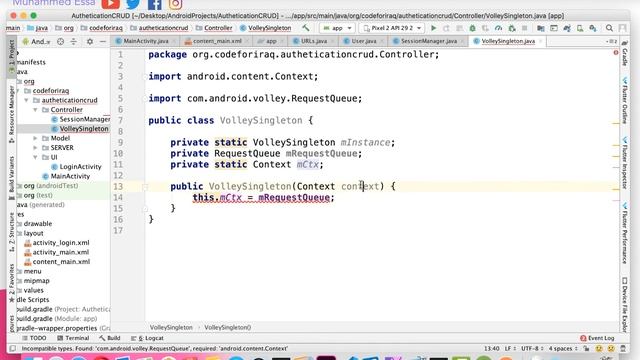Open the Pixel 2 API 29 device dropdown

391,28
